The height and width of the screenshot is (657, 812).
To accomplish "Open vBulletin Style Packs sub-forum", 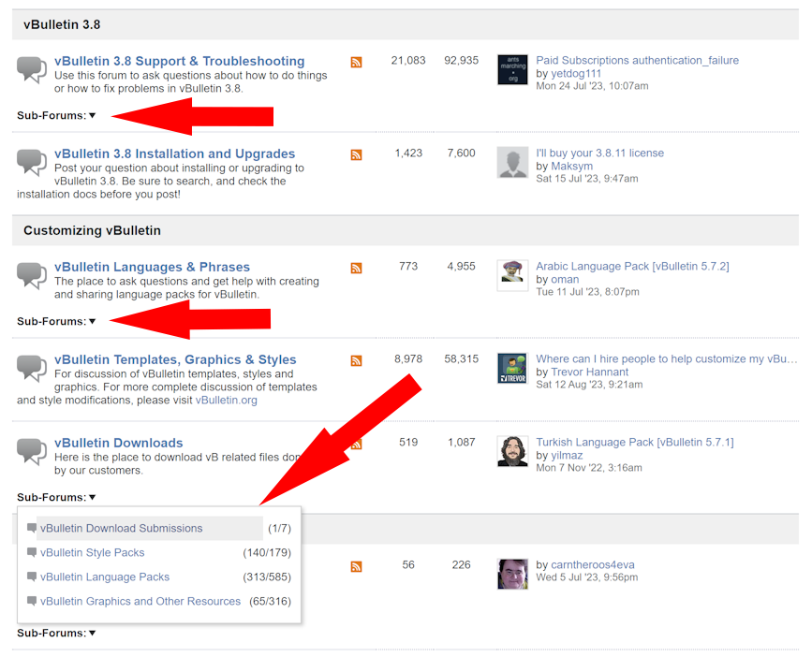I will pos(92,552).
